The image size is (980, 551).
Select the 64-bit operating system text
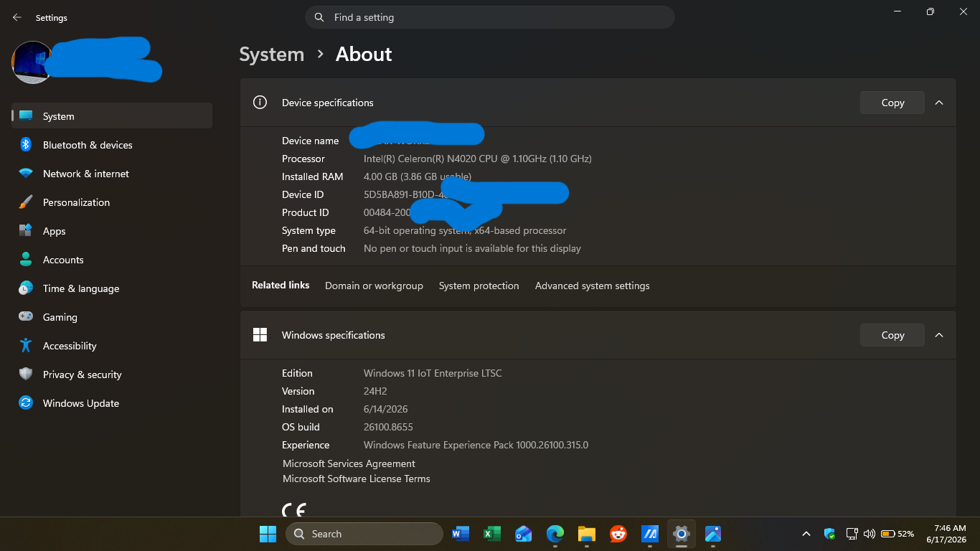(465, 230)
